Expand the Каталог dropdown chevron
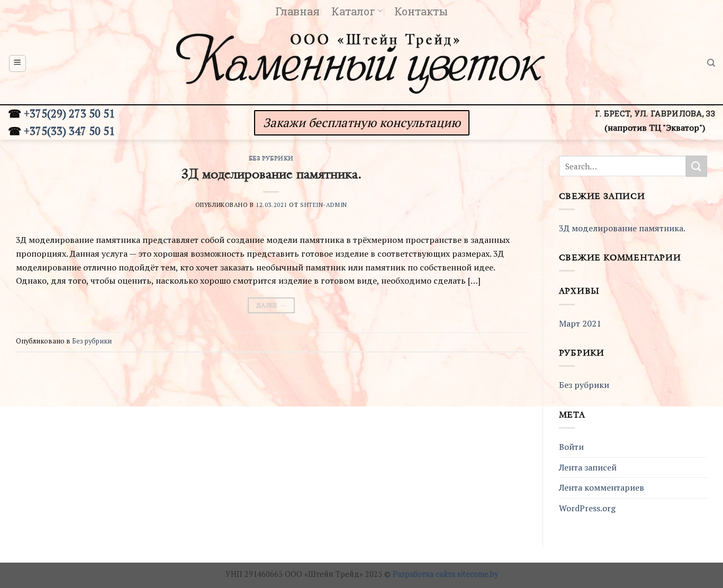The width and height of the screenshot is (723, 588). point(380,11)
